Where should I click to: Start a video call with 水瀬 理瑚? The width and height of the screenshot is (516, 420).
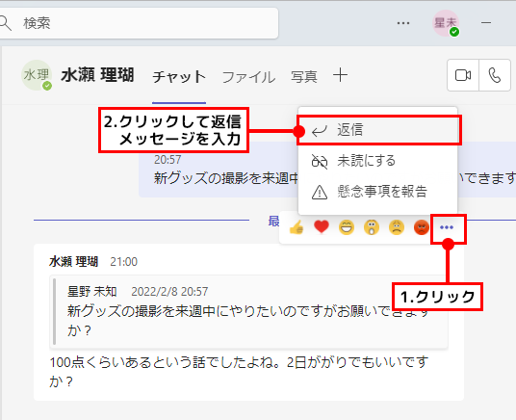(463, 75)
